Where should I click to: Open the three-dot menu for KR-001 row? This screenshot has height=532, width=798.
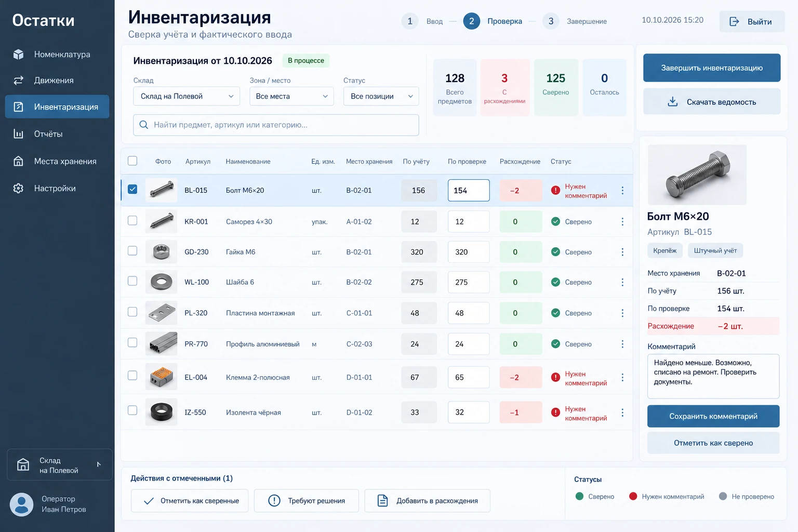point(622,222)
